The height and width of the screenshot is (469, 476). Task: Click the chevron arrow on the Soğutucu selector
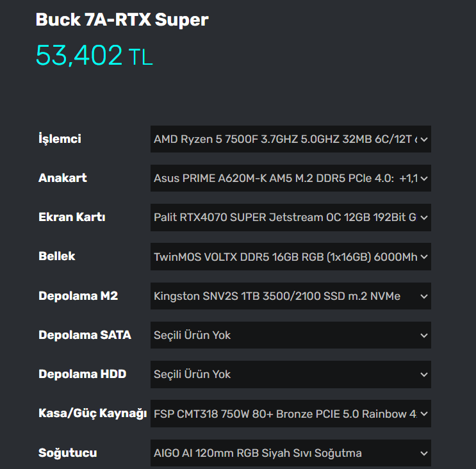pos(423,453)
